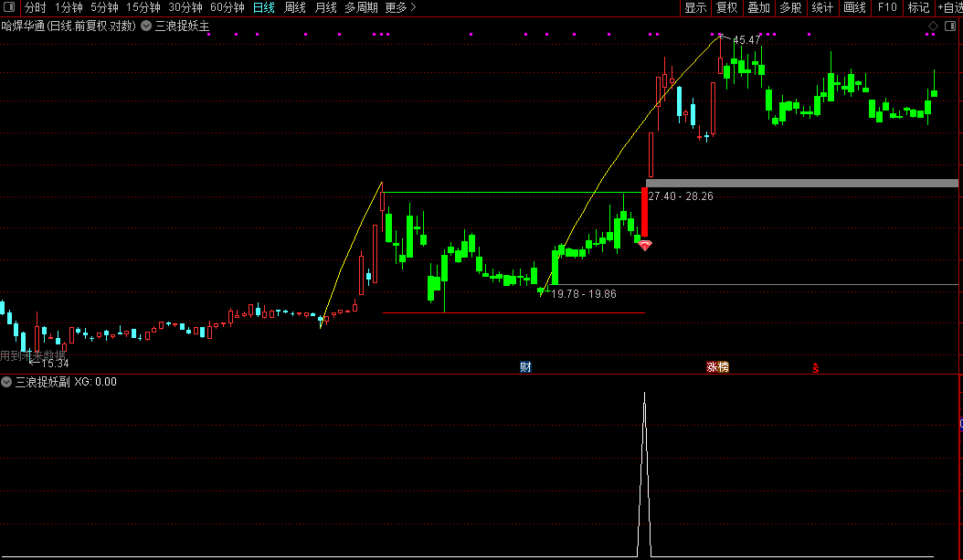Screen dimensions: 963x560
Task: Switch to the 30分钟 period
Action: coord(185,7)
